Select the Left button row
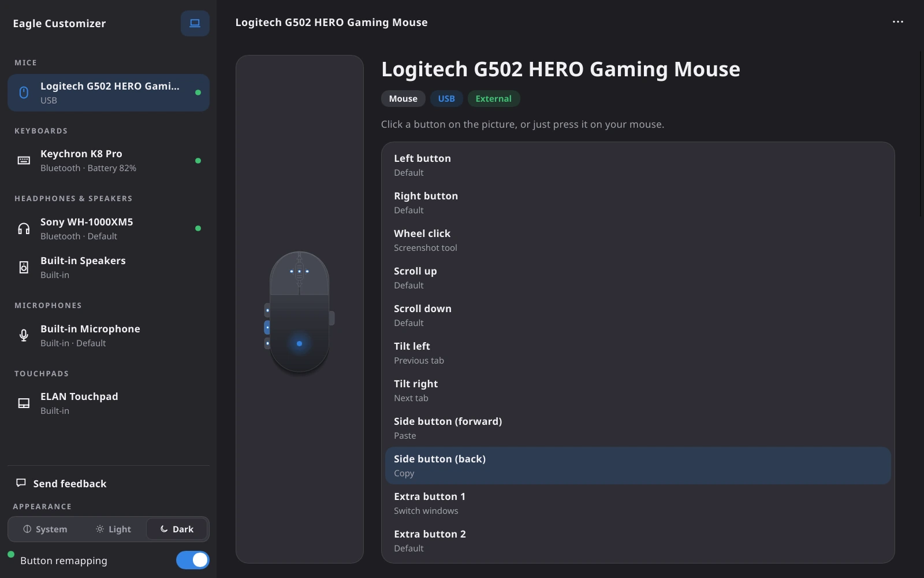924x578 pixels. (x=638, y=165)
